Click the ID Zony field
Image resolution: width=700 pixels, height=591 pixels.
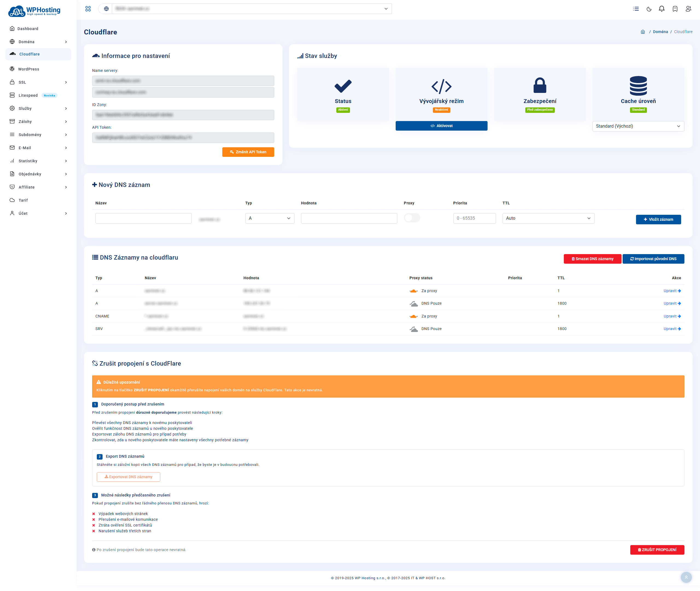(183, 115)
